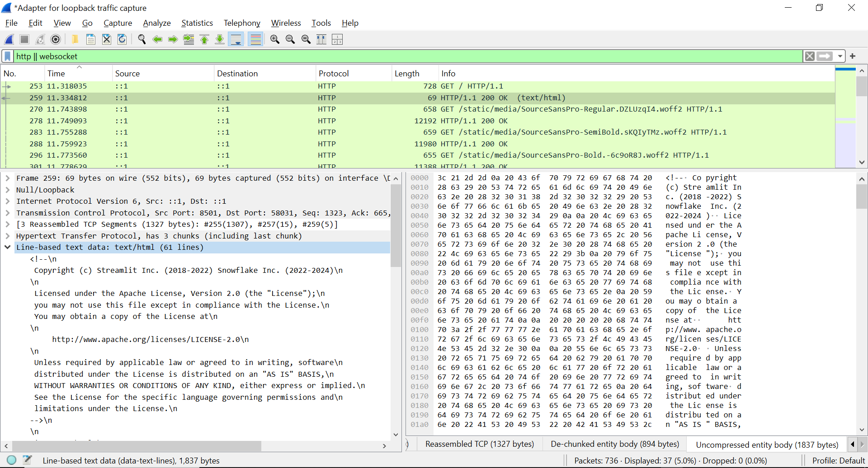Jump to the first packet

(x=204, y=39)
